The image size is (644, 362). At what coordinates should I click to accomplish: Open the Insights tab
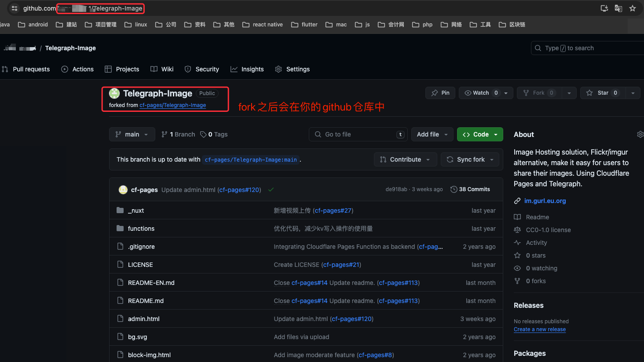pyautogui.click(x=247, y=69)
